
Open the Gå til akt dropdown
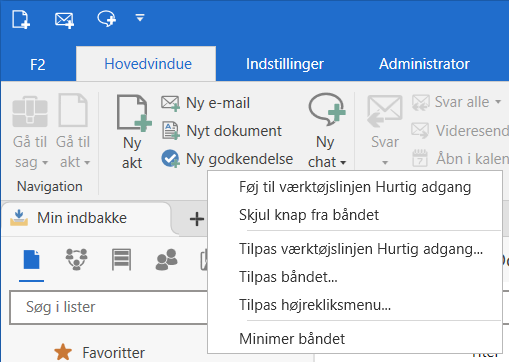point(73,132)
